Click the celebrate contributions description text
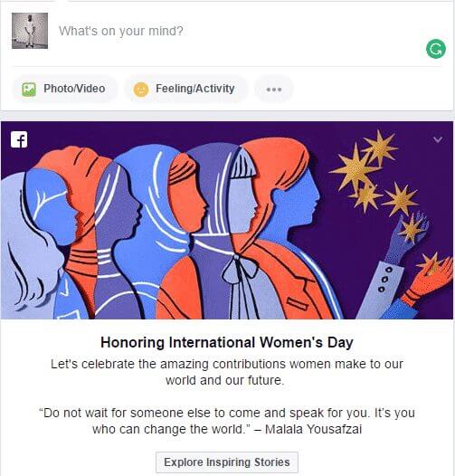Image resolution: width=455 pixels, height=476 pixels. click(x=227, y=372)
